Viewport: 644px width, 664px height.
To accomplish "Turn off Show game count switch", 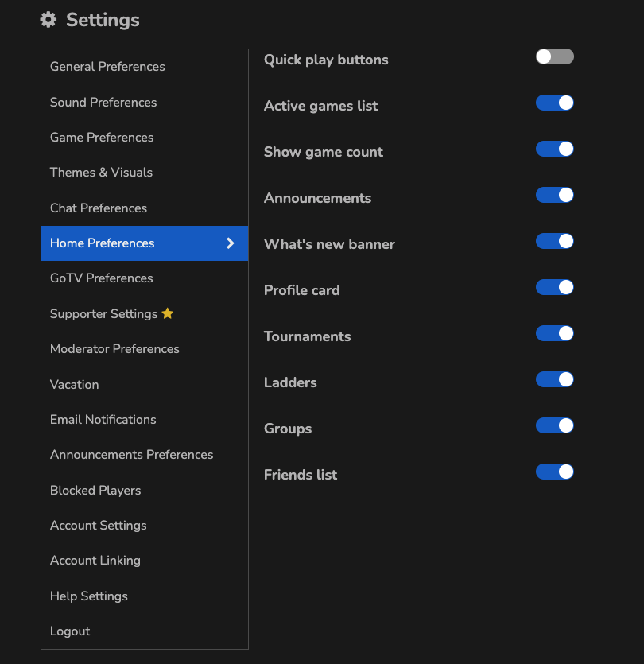I will click(554, 149).
